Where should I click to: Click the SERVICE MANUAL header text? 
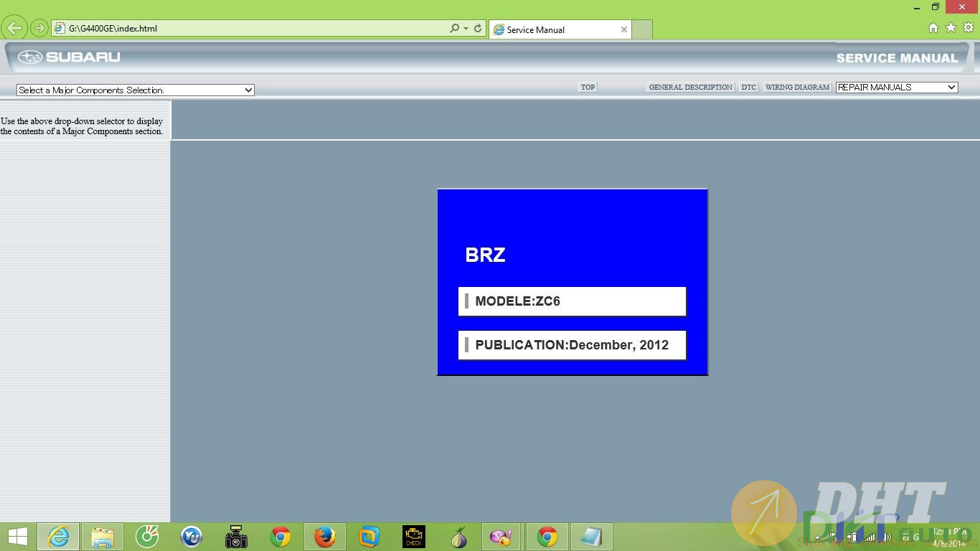point(897,58)
